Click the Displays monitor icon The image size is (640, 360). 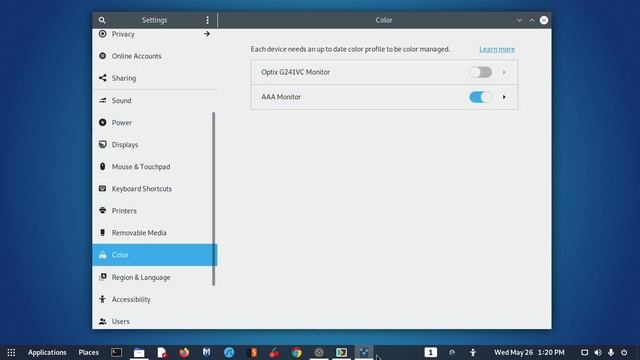[102, 144]
